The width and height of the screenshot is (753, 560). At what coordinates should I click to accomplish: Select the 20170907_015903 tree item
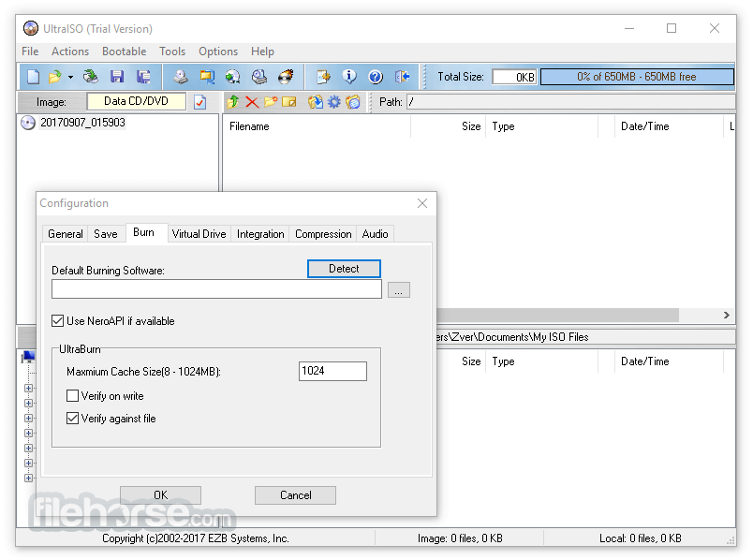(82, 123)
